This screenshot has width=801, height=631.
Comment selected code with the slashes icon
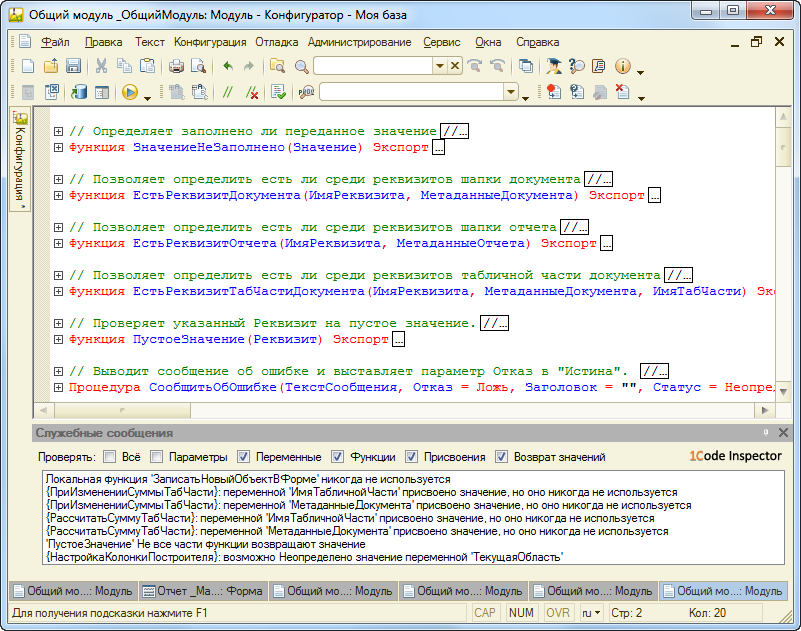(x=228, y=92)
